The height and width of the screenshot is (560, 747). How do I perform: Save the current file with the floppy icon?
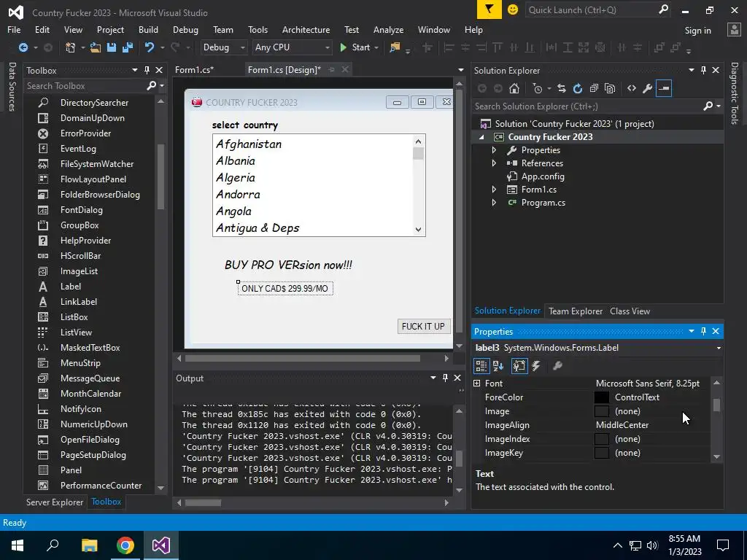[112, 47]
